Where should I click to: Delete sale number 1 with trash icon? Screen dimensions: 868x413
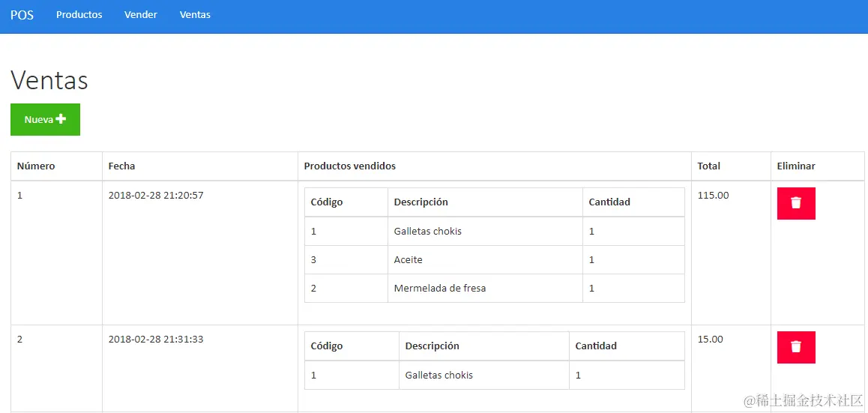pyautogui.click(x=796, y=203)
